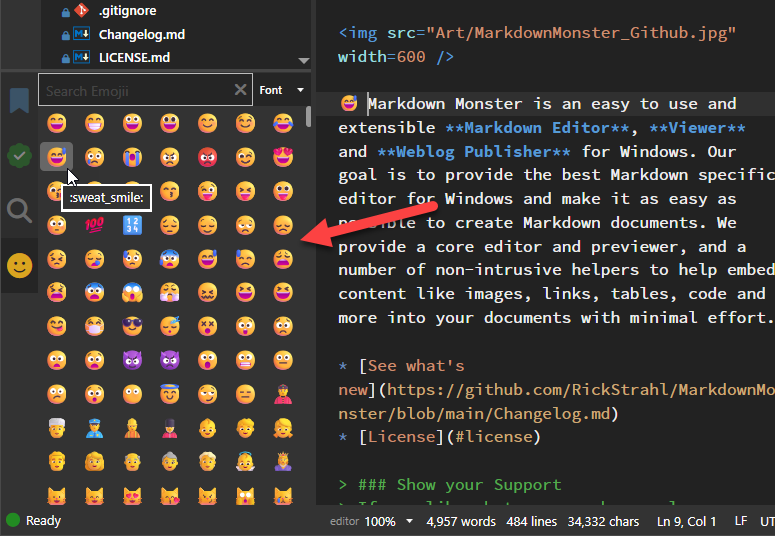Insert the princess with crown emoji

coord(283,461)
